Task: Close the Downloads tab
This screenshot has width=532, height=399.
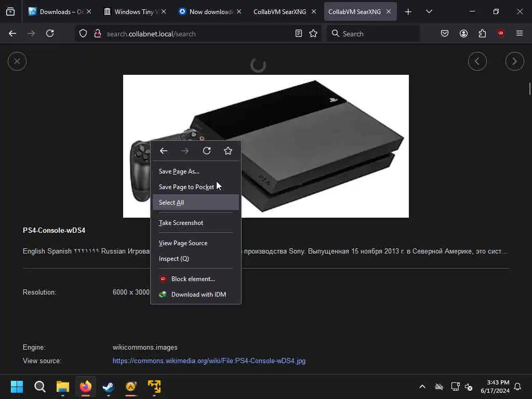Action: pyautogui.click(x=89, y=12)
